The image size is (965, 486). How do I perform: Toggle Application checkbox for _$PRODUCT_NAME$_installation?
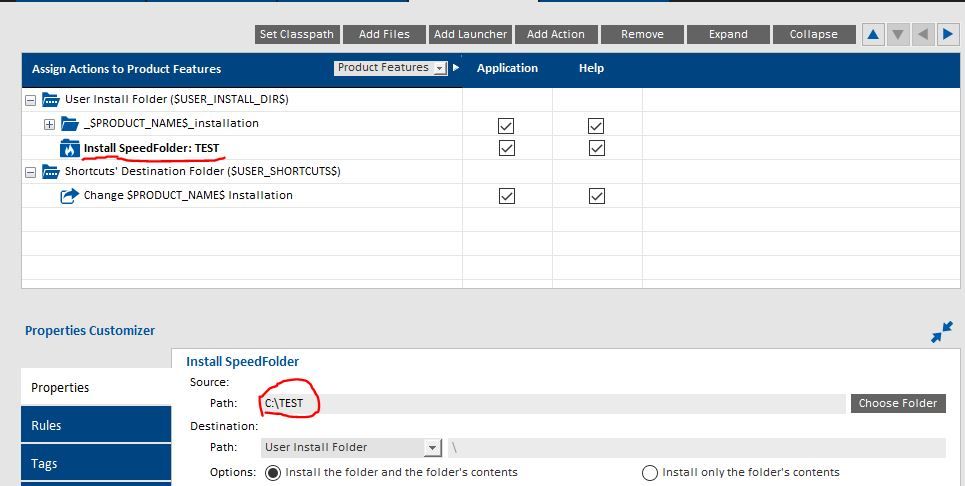[506, 125]
